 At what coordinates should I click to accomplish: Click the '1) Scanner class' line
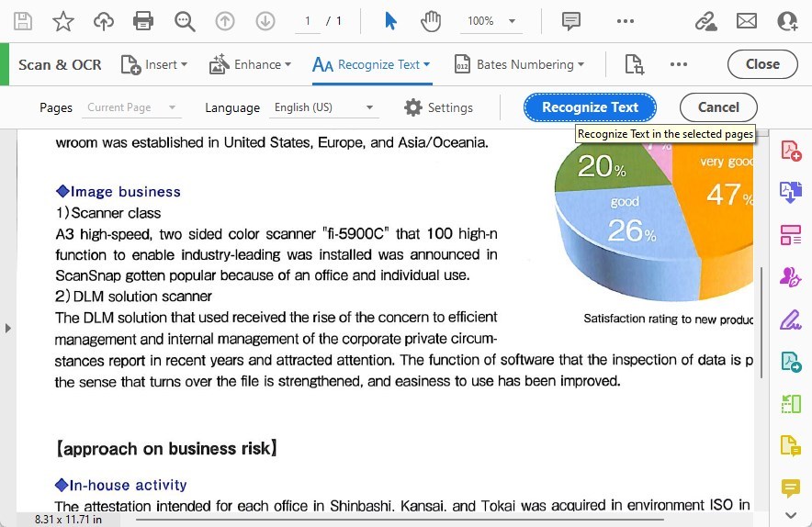point(108,213)
